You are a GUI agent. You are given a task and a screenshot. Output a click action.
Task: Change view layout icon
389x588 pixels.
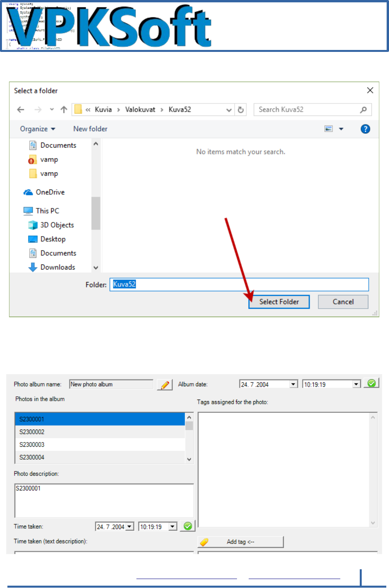[x=329, y=129]
